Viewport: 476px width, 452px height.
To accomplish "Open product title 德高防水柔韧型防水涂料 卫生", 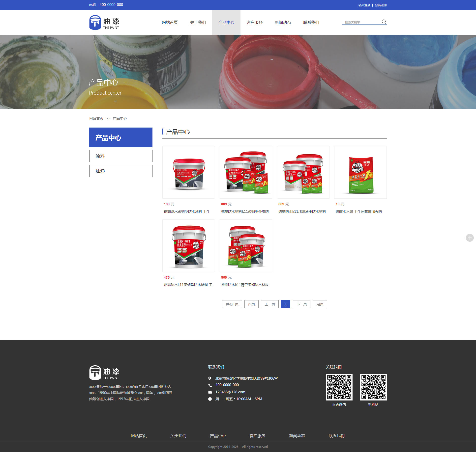I will point(187,212).
